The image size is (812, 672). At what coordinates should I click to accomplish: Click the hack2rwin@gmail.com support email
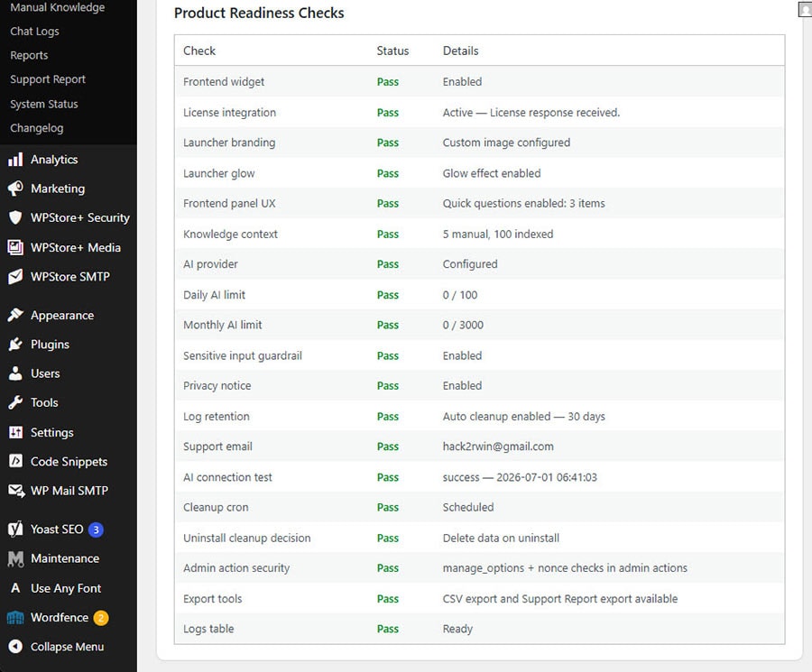(498, 446)
